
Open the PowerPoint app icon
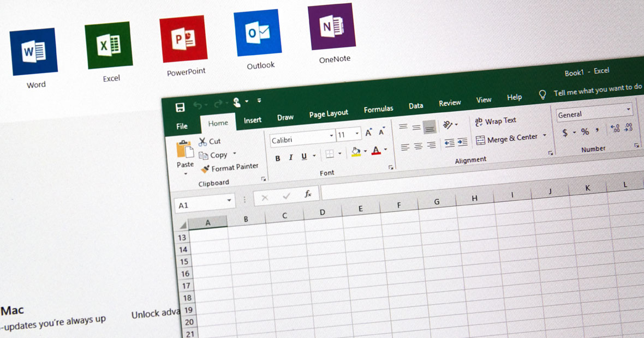pyautogui.click(x=183, y=39)
